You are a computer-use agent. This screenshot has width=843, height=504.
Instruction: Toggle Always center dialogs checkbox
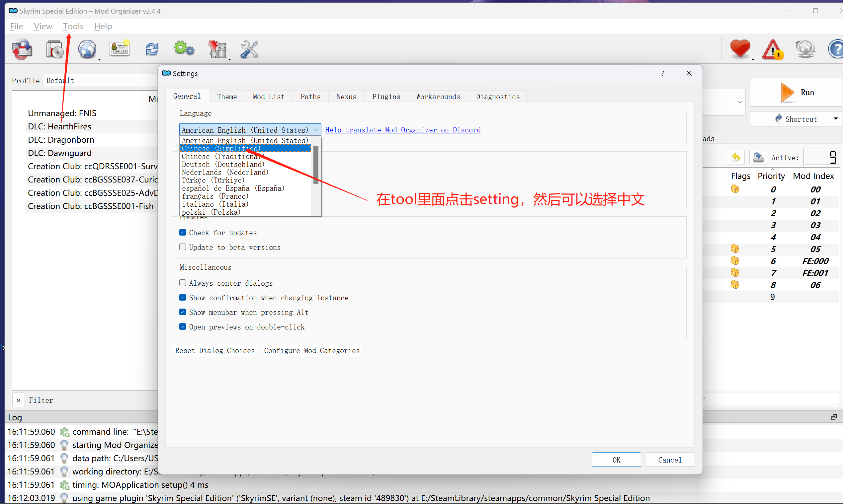183,283
